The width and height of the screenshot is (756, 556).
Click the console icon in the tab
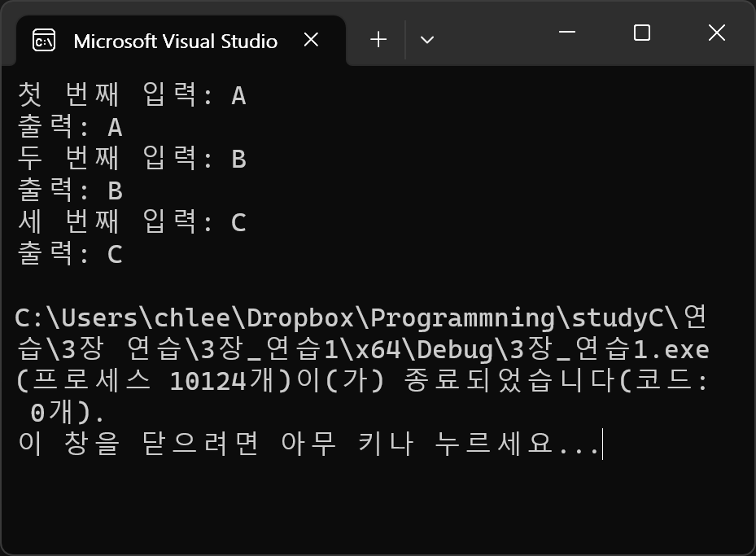(x=44, y=41)
